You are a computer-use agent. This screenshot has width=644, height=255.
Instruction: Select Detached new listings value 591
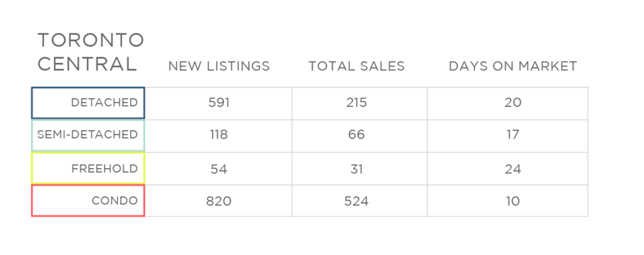(218, 103)
